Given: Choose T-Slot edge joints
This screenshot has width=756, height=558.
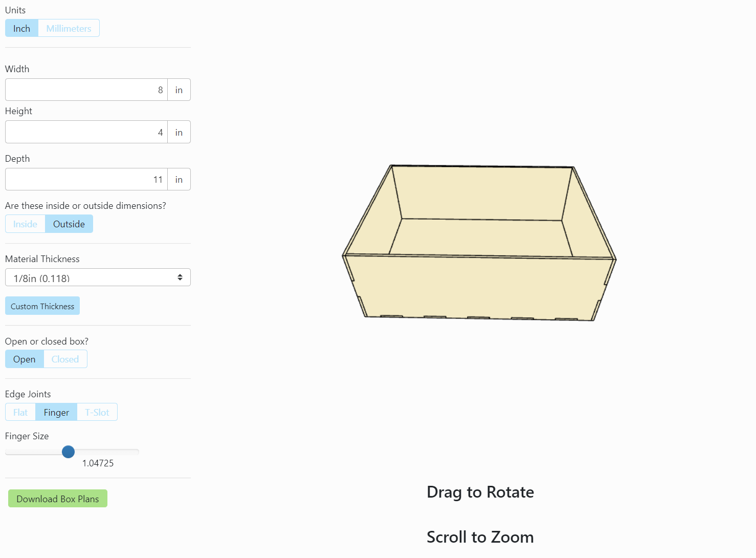Looking at the screenshot, I should point(97,412).
